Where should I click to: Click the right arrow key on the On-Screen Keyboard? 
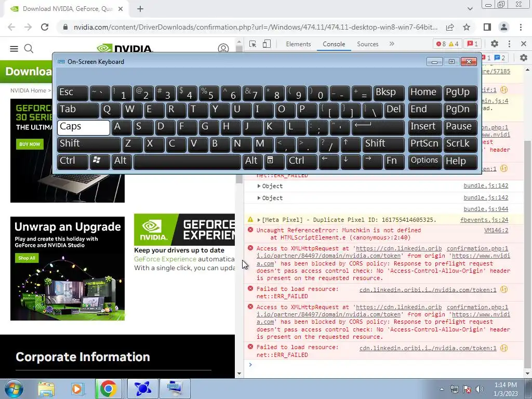click(373, 162)
